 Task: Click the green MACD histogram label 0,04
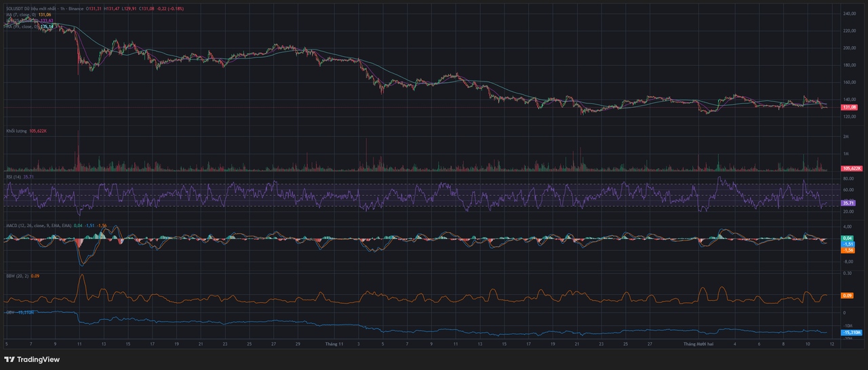click(848, 239)
